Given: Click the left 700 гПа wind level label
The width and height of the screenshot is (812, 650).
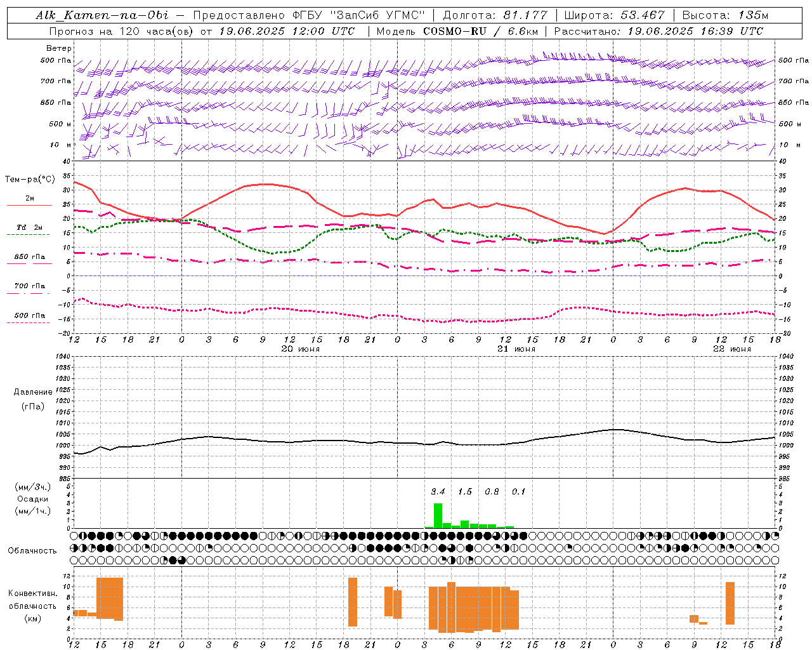Looking at the screenshot, I should click(56, 81).
